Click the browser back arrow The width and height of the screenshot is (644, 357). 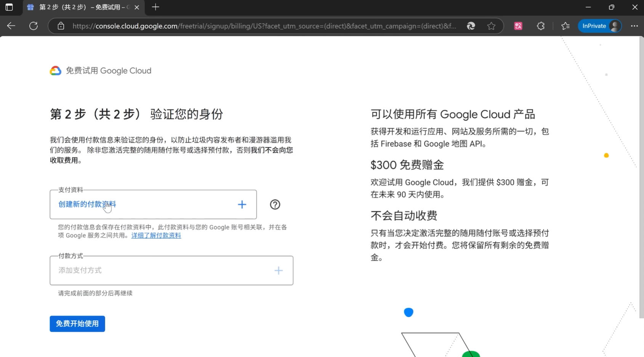[x=11, y=26]
